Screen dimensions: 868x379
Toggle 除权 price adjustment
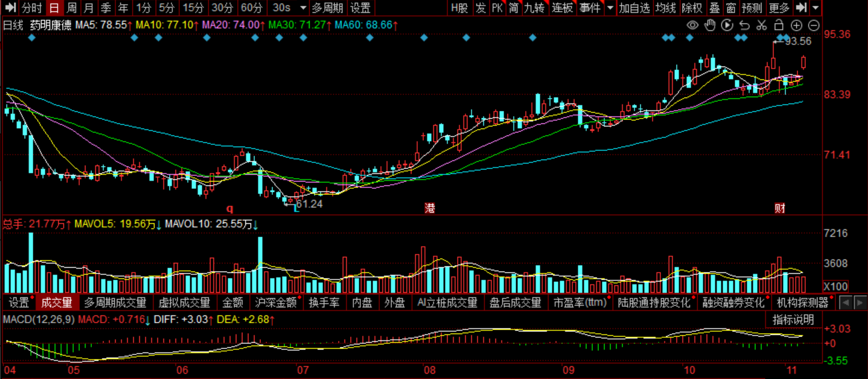(692, 8)
